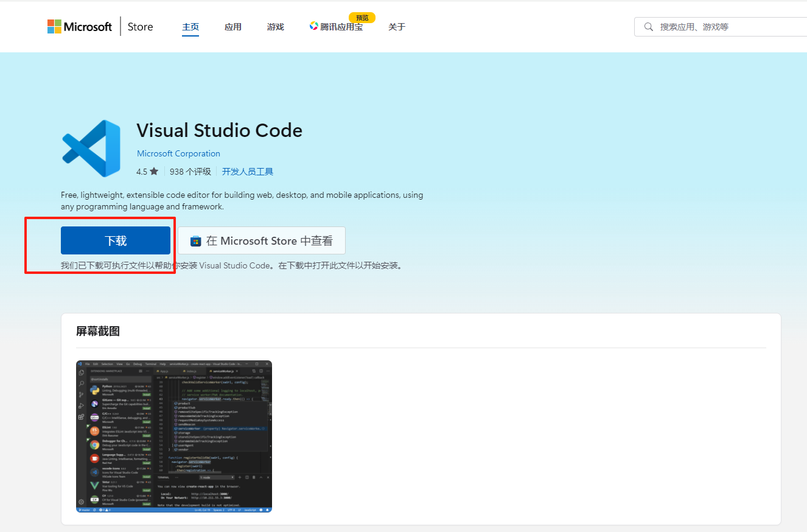807x532 pixels.
Task: Click 在 Microsoft Store 中查看 button
Action: [262, 240]
